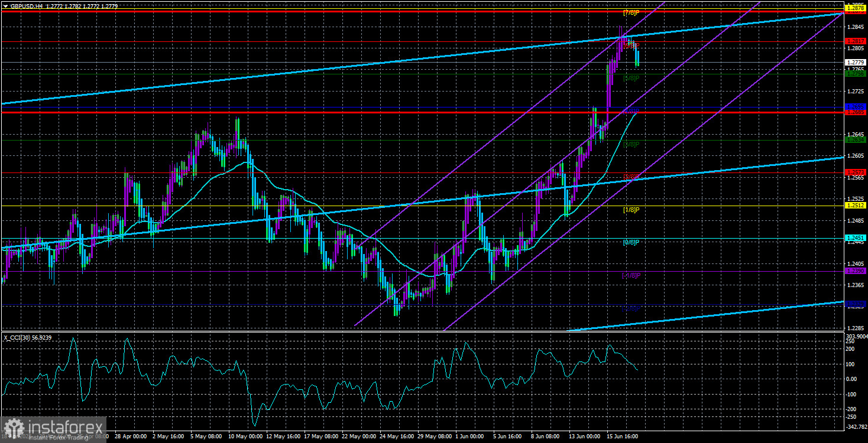
Task: Select the [0/8]P Murray level label
Action: pos(631,242)
